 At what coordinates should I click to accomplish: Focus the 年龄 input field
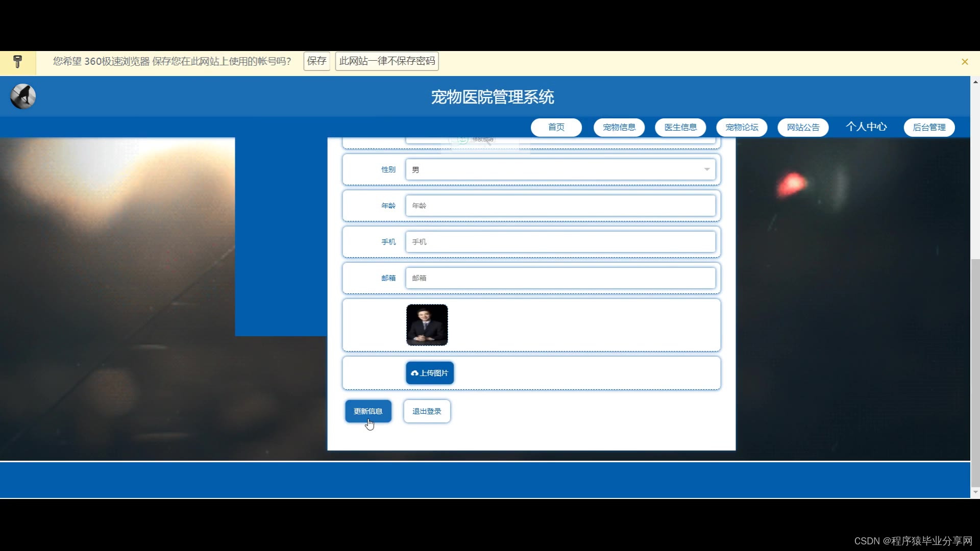pyautogui.click(x=560, y=206)
